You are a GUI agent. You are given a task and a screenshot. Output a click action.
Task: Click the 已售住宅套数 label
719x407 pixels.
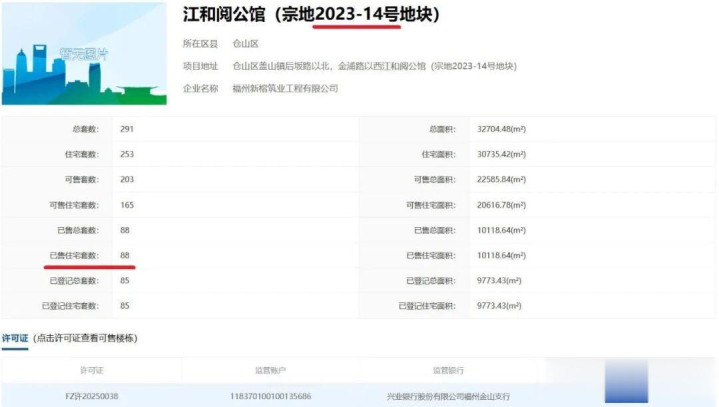(x=74, y=255)
